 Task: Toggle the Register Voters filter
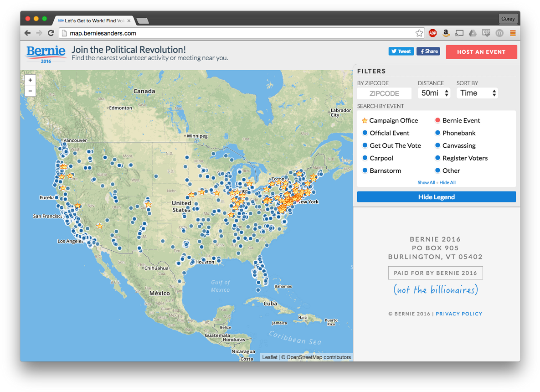pos(462,158)
